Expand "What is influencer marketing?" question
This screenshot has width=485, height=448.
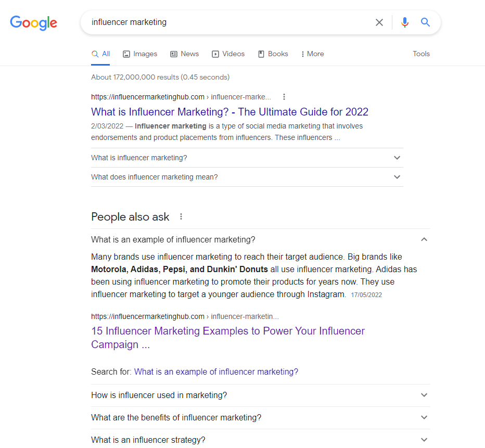click(247, 158)
